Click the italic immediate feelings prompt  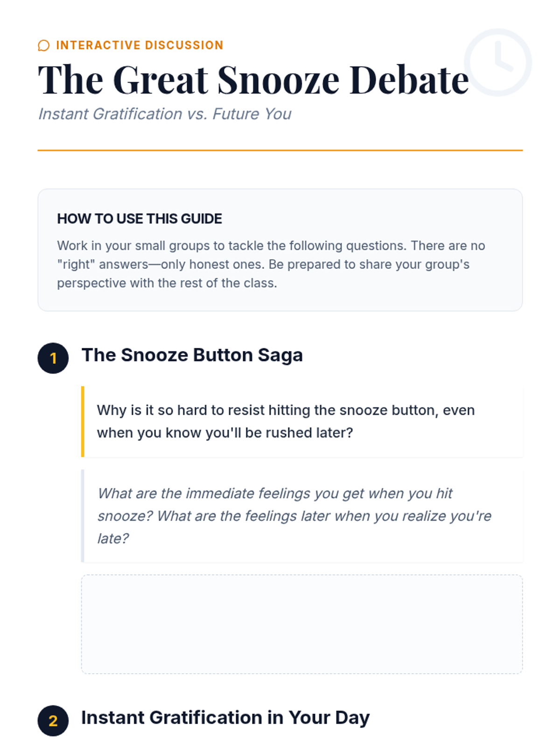point(294,516)
